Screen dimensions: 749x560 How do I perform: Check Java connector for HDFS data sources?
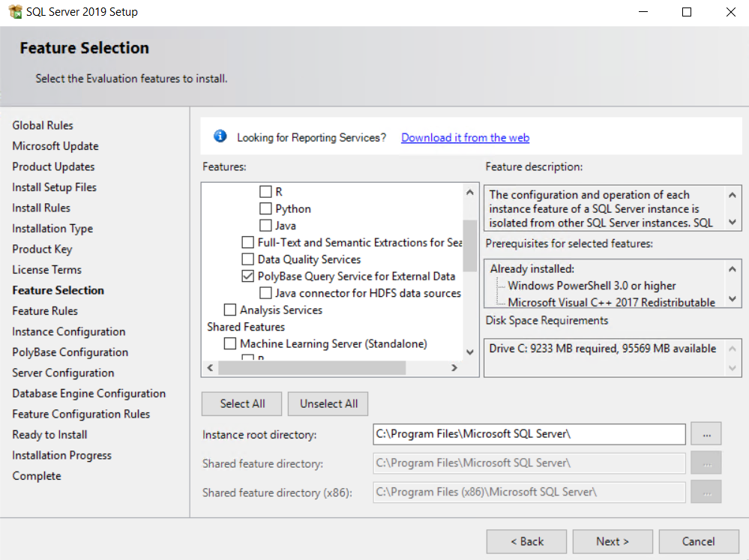pos(265,293)
